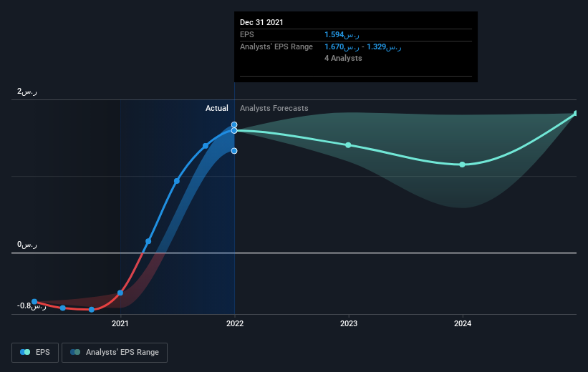The width and height of the screenshot is (588, 372).
Task: Click the final forecast point at right edge
Action: click(576, 113)
